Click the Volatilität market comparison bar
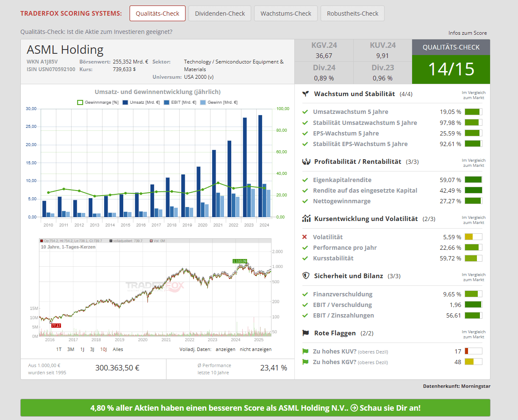Viewport: 518px width, 420px height. pos(474,237)
